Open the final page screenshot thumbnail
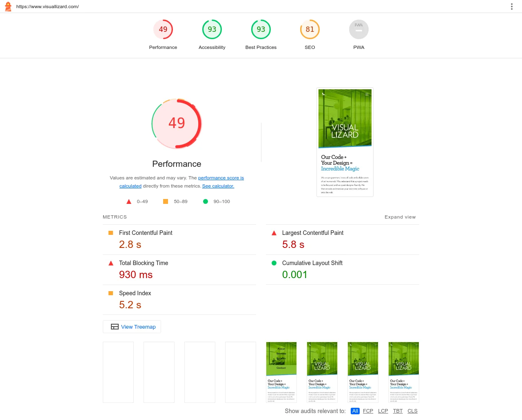 (x=345, y=142)
